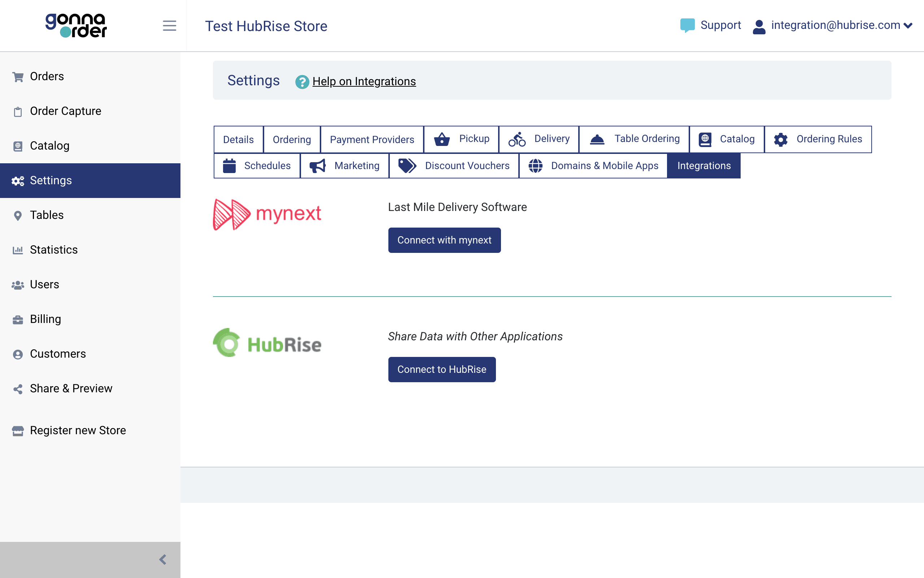Click the Table Ordering cloche icon

(597, 139)
